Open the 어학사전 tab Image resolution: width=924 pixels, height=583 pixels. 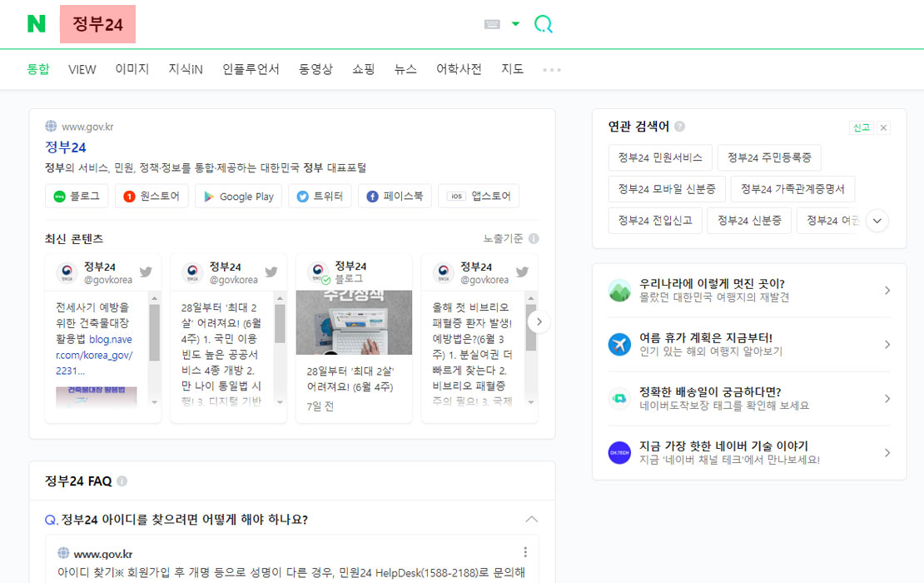[459, 70]
